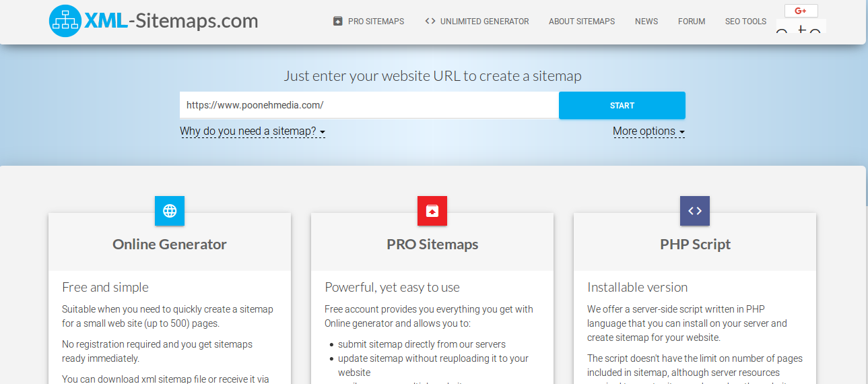Click the blue sitemap logo icon

(x=65, y=21)
